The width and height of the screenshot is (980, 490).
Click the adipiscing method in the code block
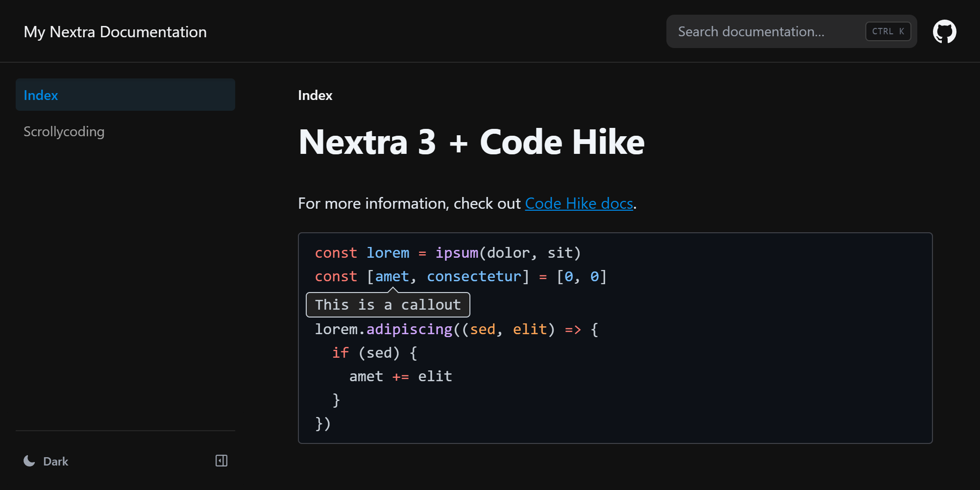409,329
